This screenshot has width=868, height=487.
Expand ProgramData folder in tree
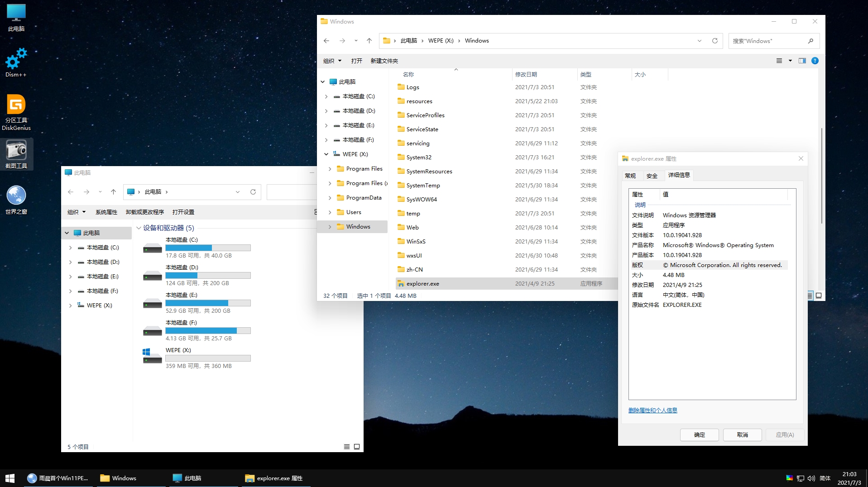coord(330,198)
